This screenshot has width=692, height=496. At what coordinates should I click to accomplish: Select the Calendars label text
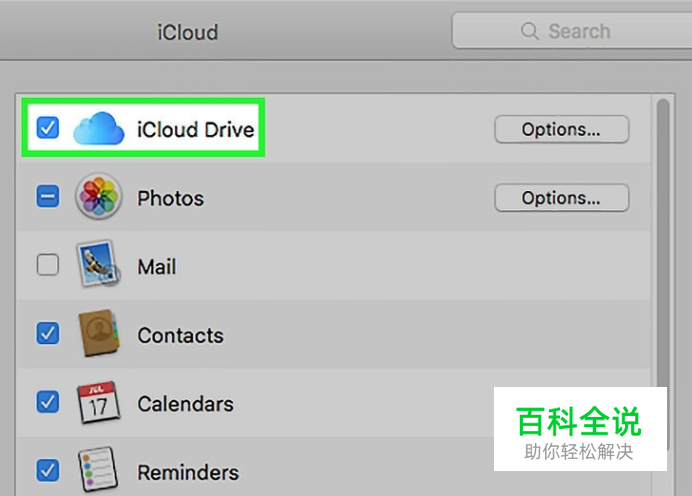click(185, 404)
